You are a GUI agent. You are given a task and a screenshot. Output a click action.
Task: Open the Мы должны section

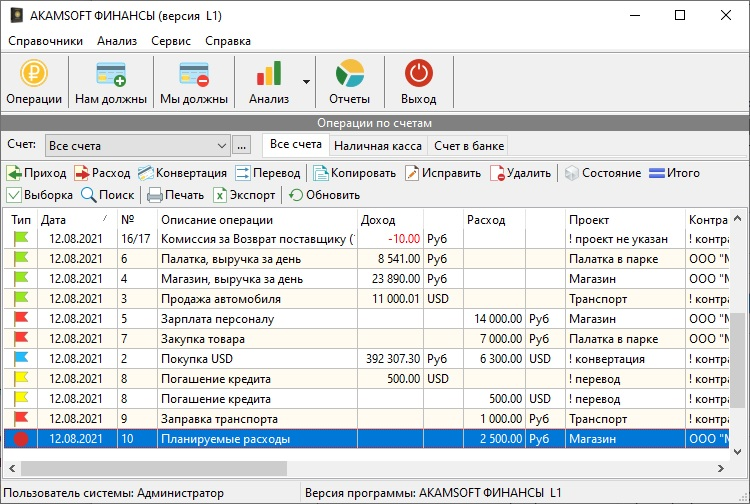[x=194, y=82]
